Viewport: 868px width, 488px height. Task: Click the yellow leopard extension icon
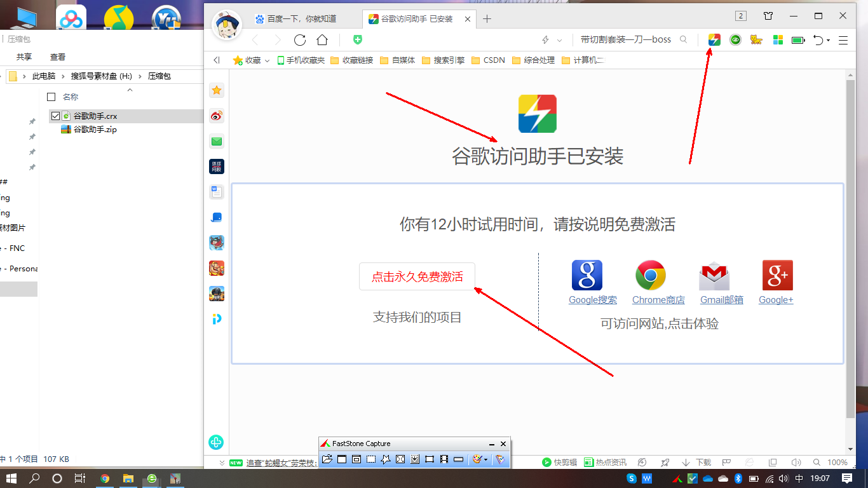(756, 40)
